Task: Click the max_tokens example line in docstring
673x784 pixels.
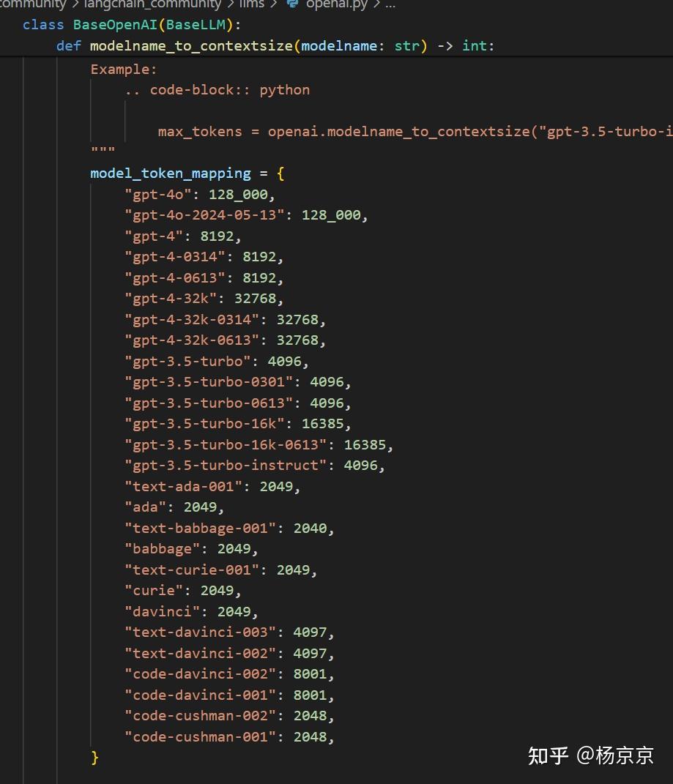Action: 410,132
